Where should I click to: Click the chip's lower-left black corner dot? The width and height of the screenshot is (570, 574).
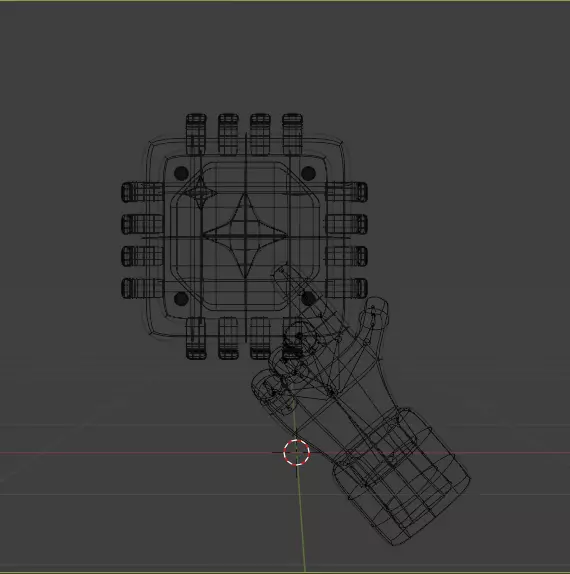pos(181,299)
